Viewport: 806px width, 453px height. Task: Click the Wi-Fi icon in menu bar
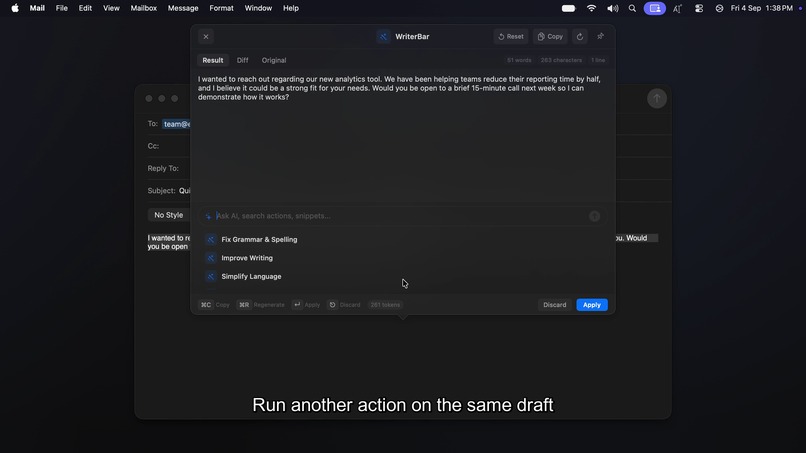point(591,8)
